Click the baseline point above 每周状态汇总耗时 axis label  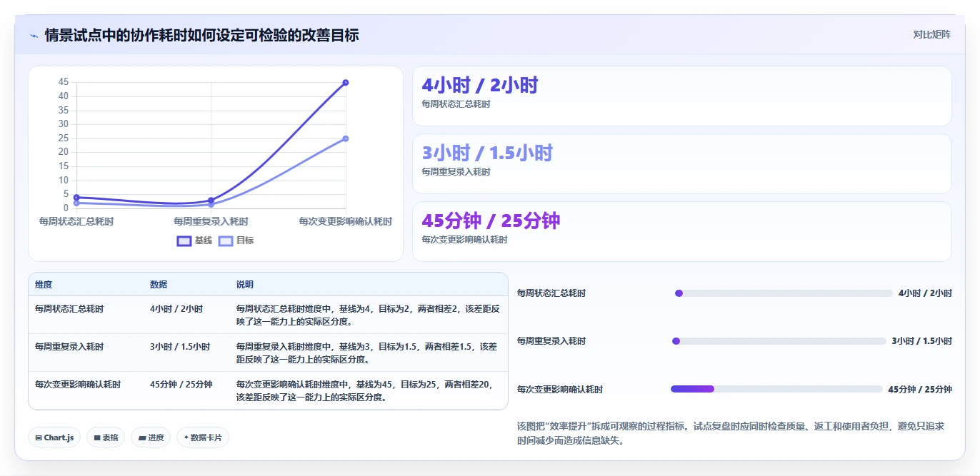click(x=76, y=198)
